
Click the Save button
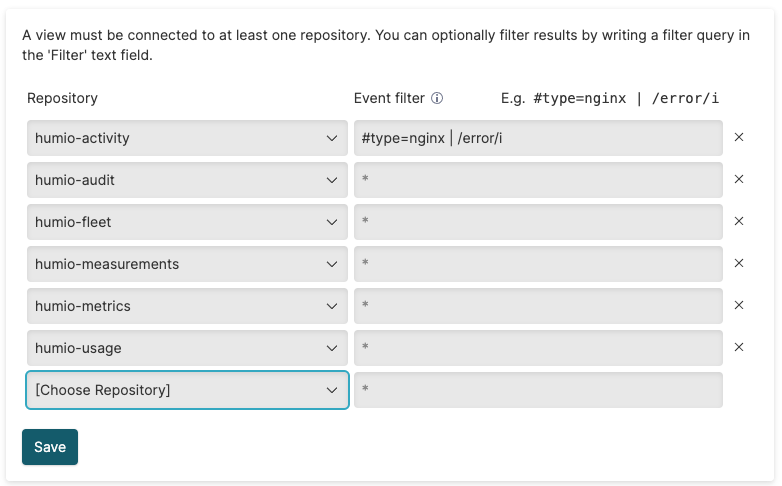point(50,447)
